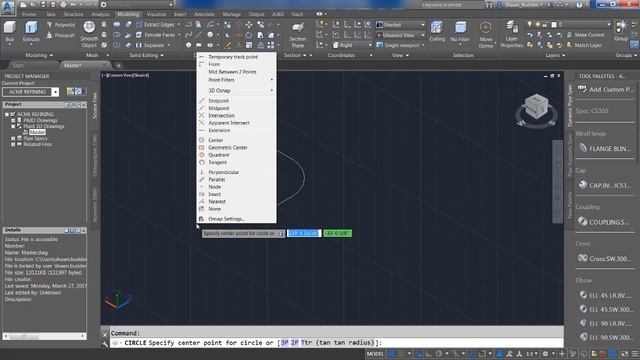This screenshot has width=640, height=360.
Task: Choose the Presspull tool
Action: tap(60, 36)
